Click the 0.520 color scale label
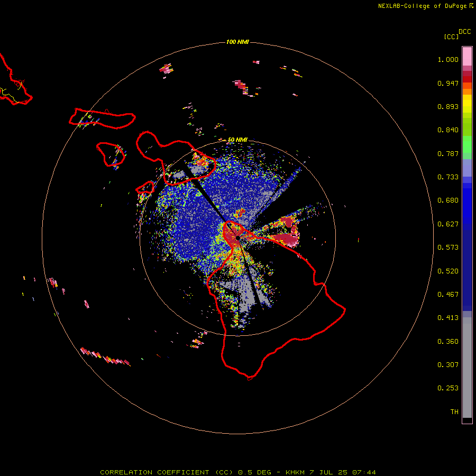Viewport: 476px width, 476px height. pos(448,271)
